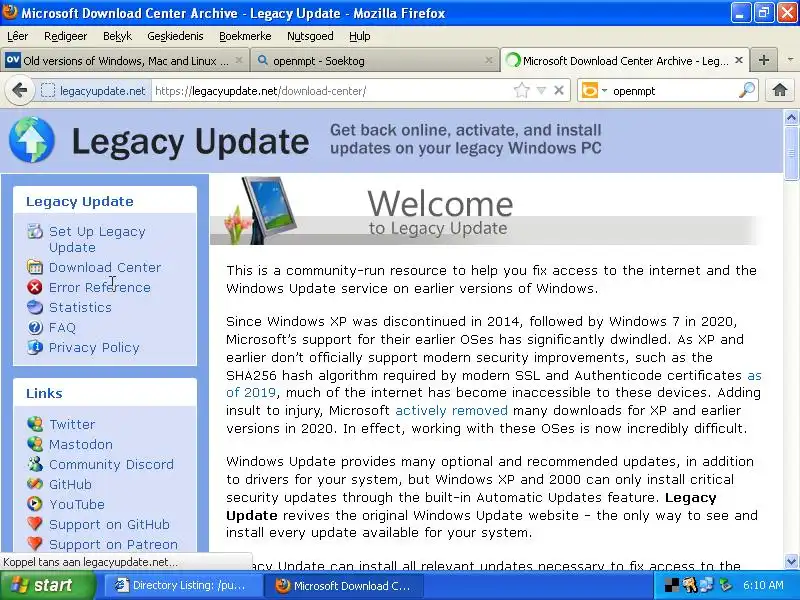The image size is (800, 600).
Task: Click the stop loading X button
Action: (559, 91)
